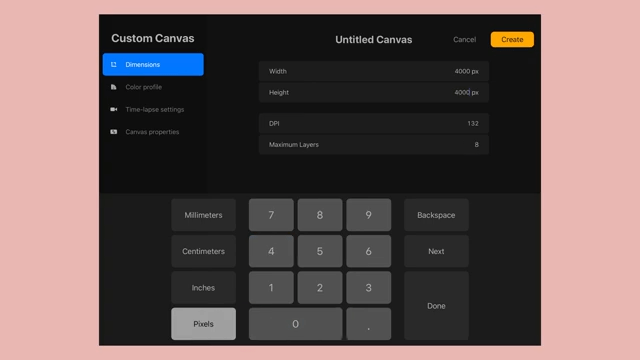Select the DPI field
This screenshot has height=360, width=640.
point(373,123)
